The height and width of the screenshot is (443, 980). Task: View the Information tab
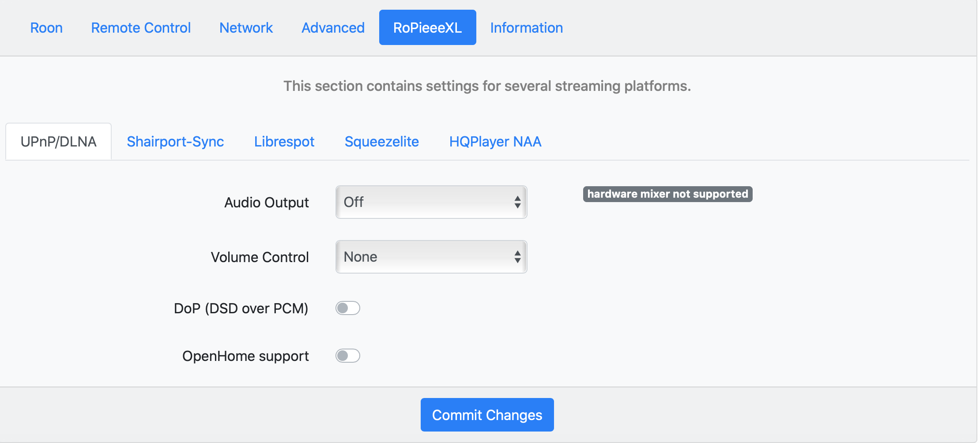click(526, 28)
